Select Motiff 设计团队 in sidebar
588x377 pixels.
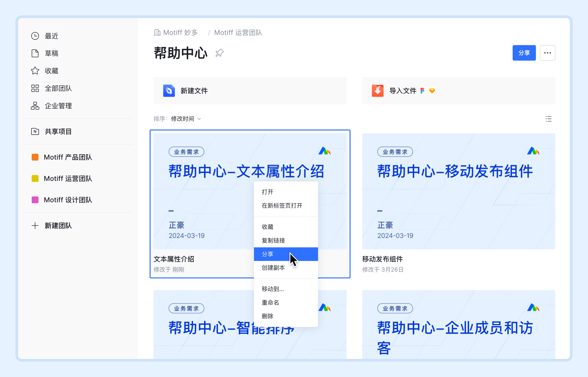click(x=68, y=200)
